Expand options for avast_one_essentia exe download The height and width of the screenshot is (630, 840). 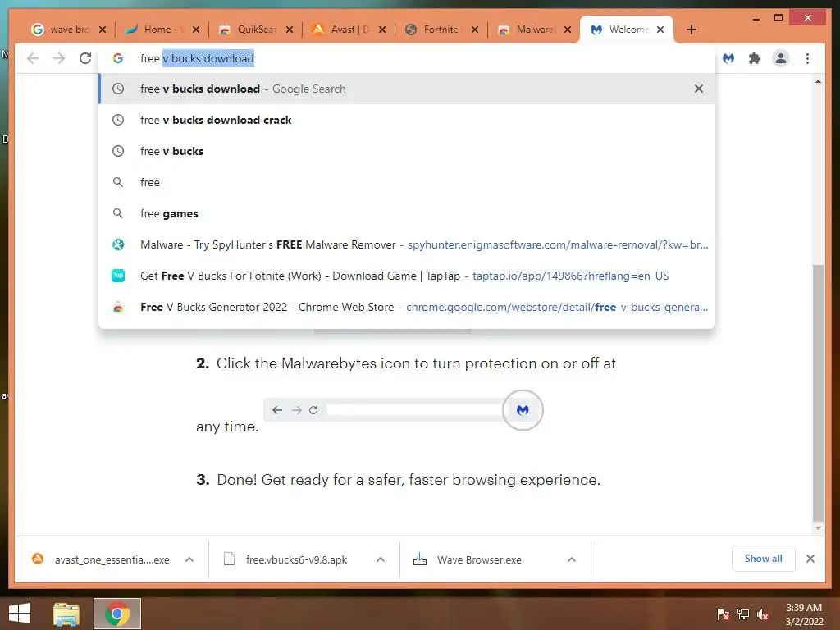tap(189, 559)
